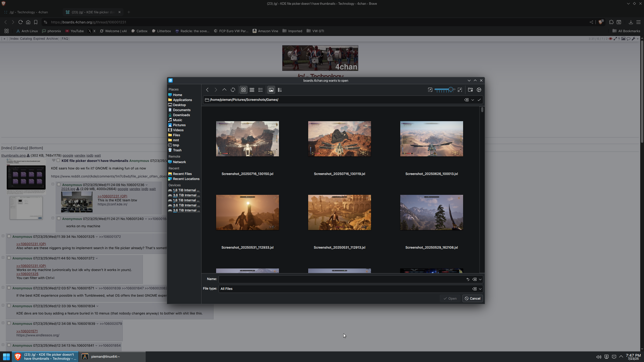Toggle the thumbnail preview button
Viewport: 644px width, 362px height.
click(271, 90)
